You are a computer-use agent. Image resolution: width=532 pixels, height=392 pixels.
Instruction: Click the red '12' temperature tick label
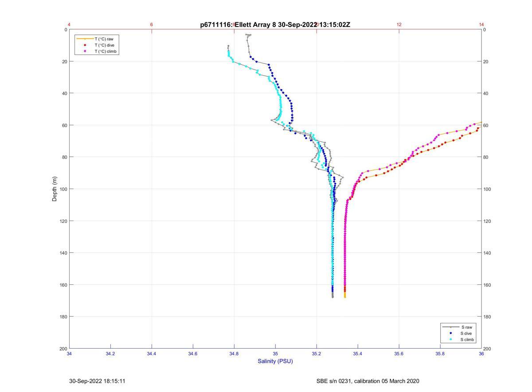click(x=399, y=24)
